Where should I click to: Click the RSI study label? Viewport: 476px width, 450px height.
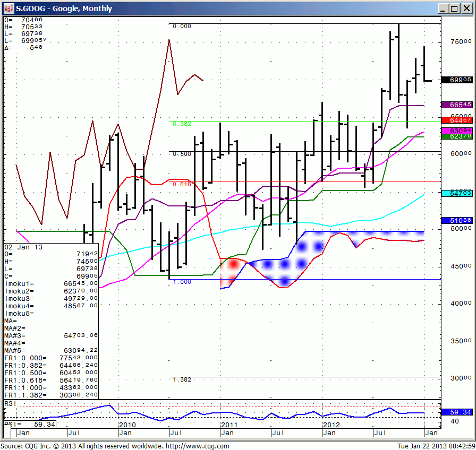(10, 404)
